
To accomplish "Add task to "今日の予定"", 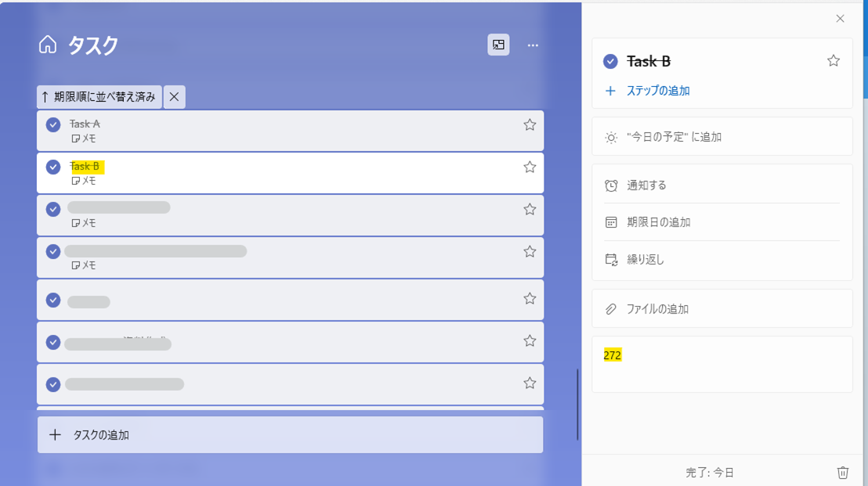I will pyautogui.click(x=674, y=137).
